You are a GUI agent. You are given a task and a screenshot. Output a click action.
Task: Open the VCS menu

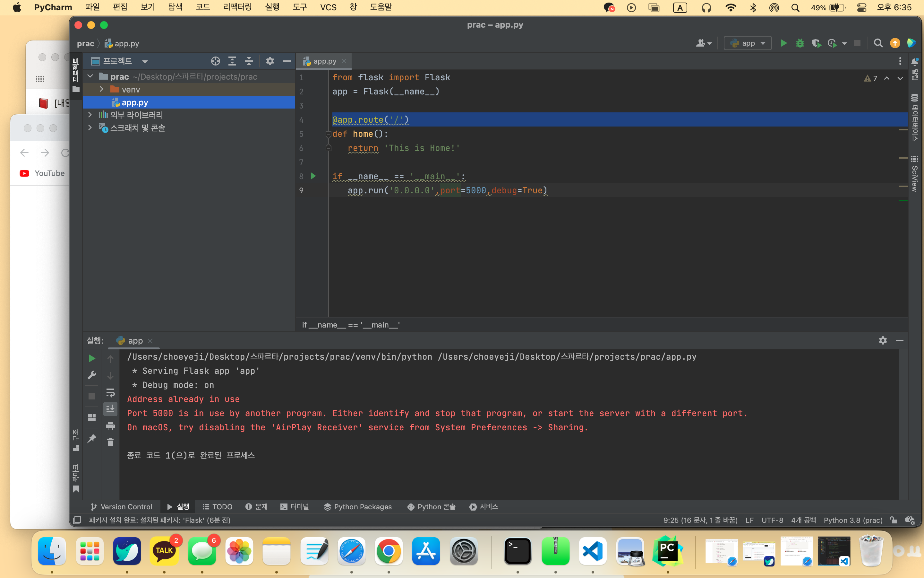coord(328,7)
